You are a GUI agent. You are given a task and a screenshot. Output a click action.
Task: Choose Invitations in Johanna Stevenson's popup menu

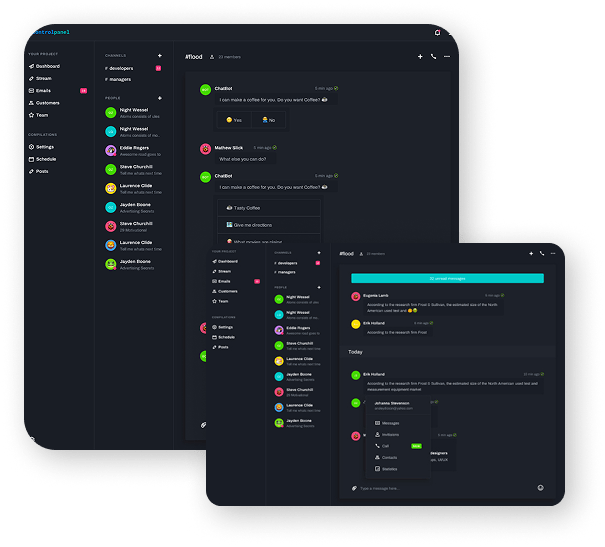pyautogui.click(x=391, y=434)
